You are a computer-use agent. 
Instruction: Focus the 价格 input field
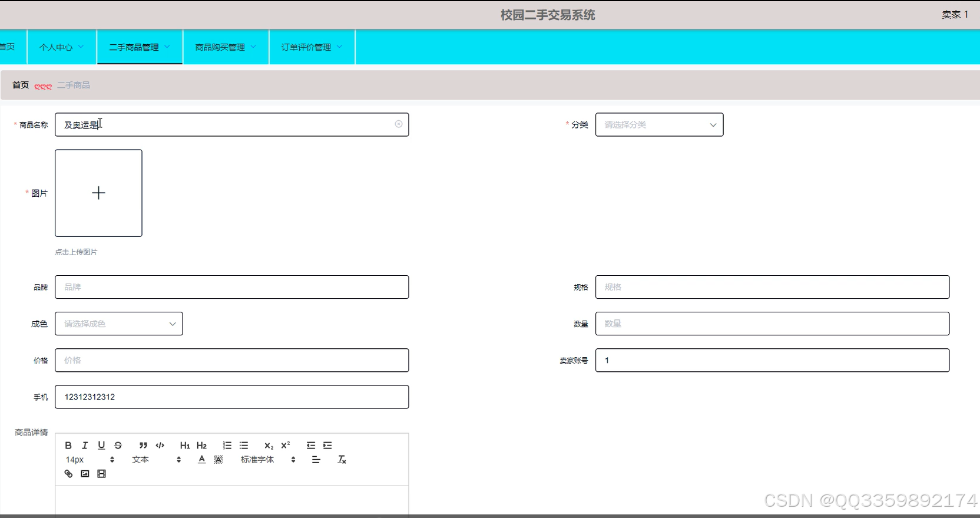point(231,360)
